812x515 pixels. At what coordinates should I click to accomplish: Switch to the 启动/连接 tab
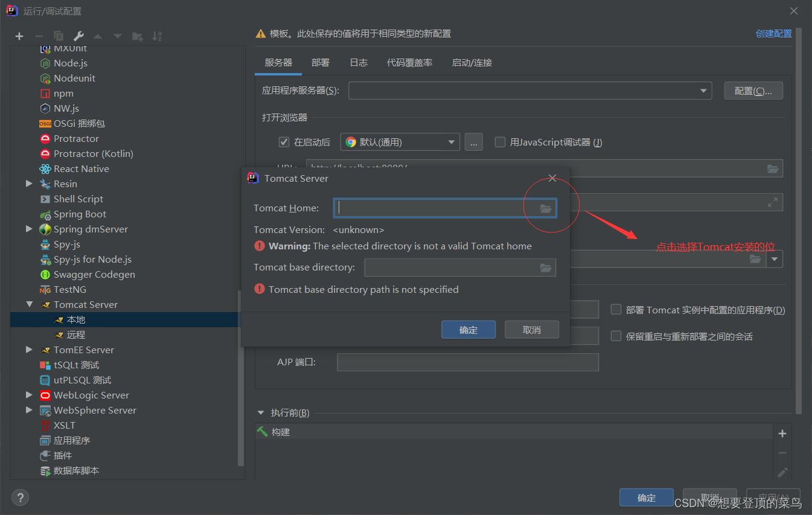472,62
